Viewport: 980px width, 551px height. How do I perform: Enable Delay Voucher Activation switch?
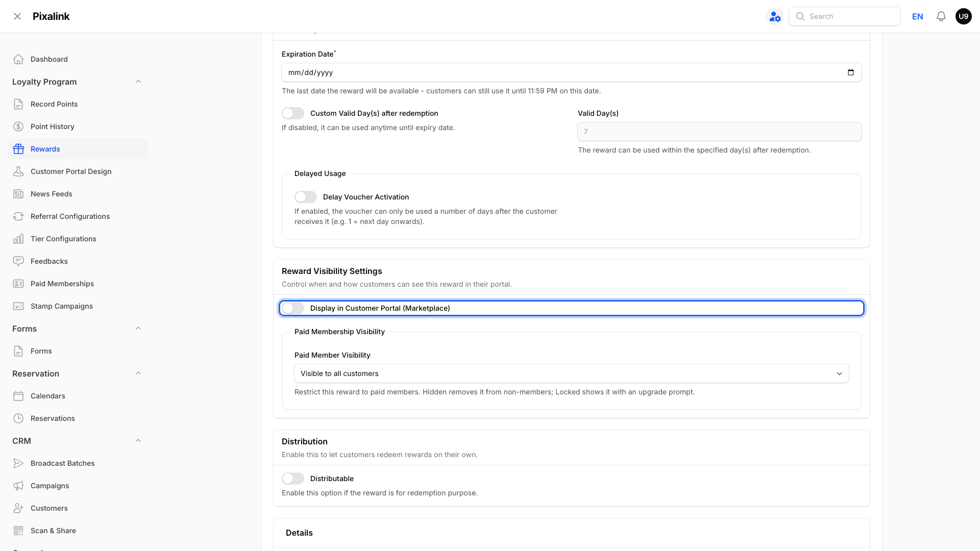coord(306,197)
